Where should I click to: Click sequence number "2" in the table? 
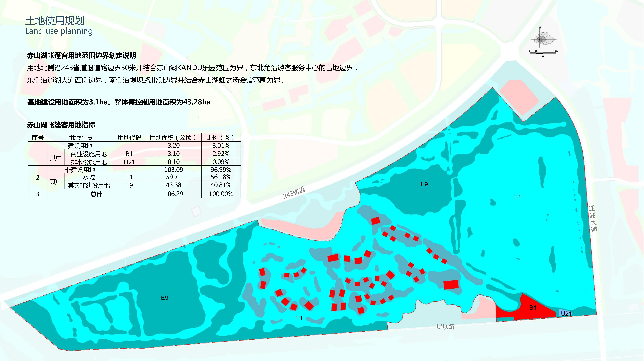pyautogui.click(x=38, y=178)
